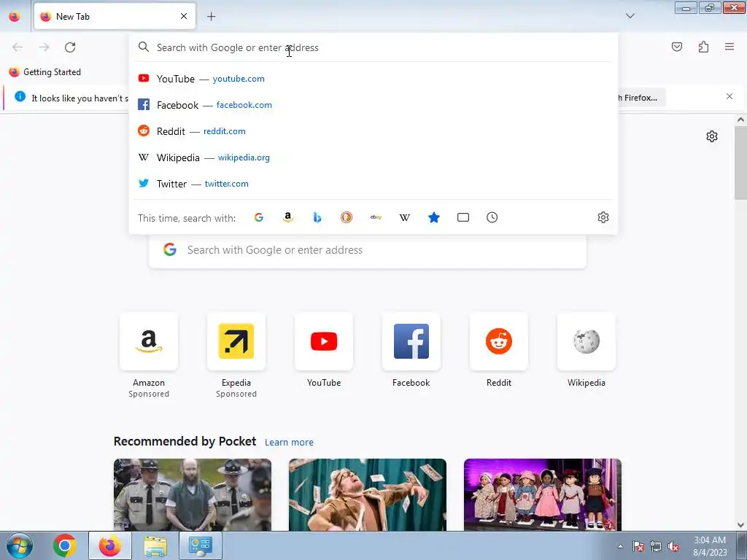This screenshot has width=747, height=560.
Task: Click the vertical scrollbar thumb
Action: [740, 163]
